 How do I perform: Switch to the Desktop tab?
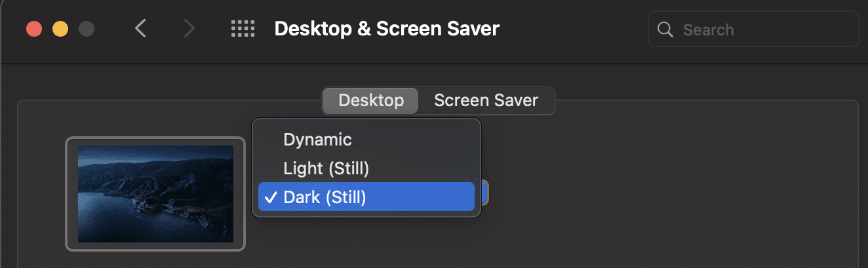[x=371, y=101]
